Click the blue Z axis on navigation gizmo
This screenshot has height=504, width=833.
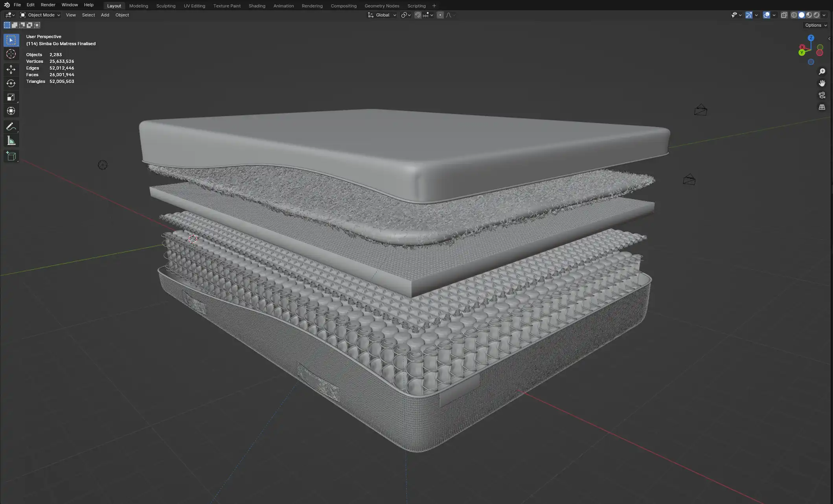(811, 38)
